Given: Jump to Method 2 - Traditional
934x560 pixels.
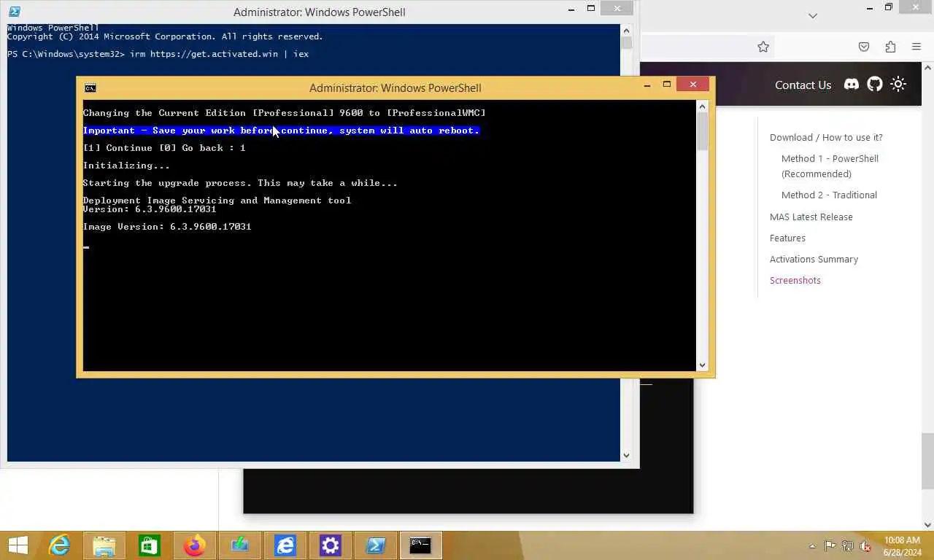Looking at the screenshot, I should point(829,195).
